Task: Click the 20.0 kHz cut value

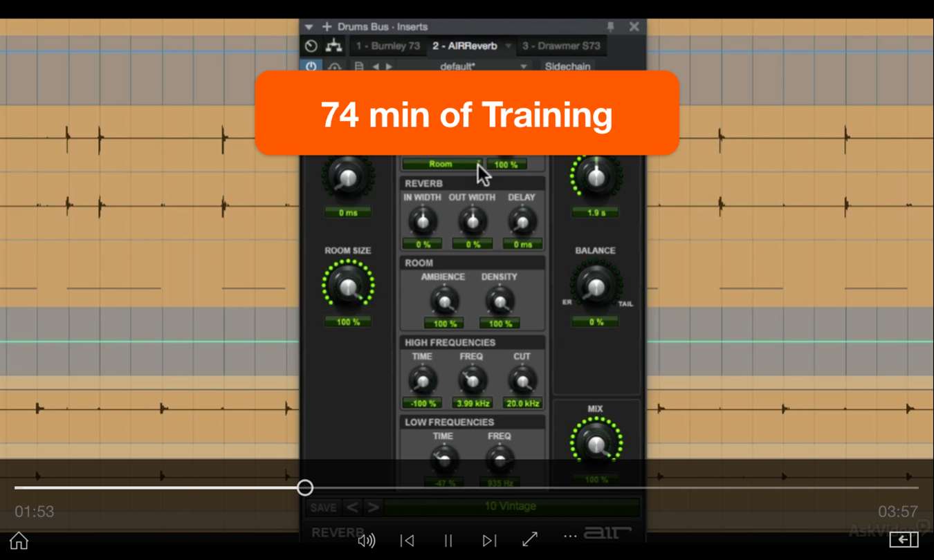Action: pos(522,403)
